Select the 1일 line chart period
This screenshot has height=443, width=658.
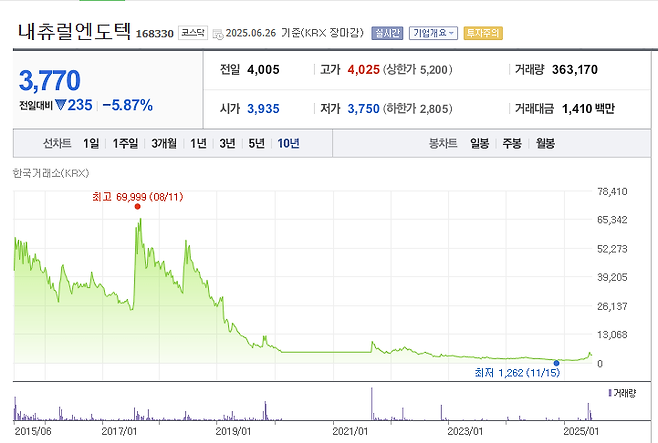tap(91, 143)
